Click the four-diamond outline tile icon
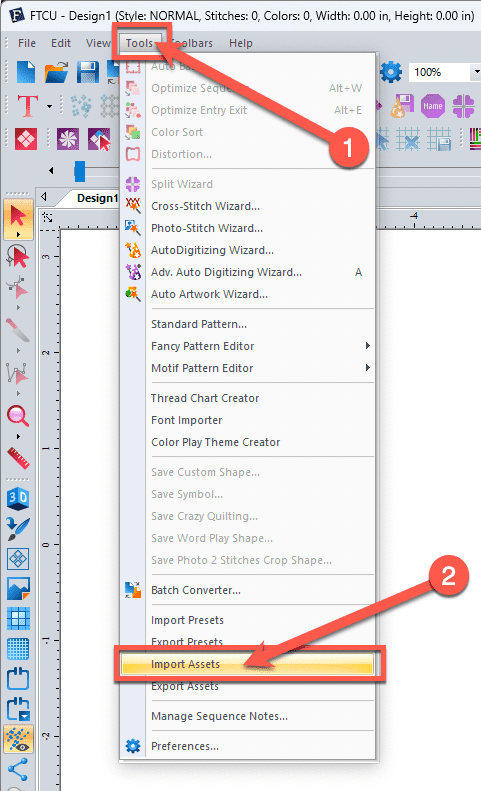Screen dimensions: 481x791 [18, 558]
